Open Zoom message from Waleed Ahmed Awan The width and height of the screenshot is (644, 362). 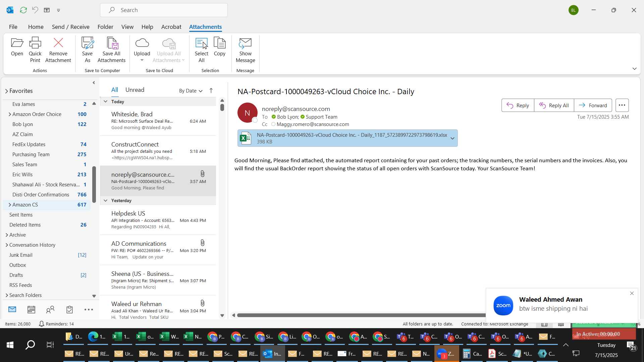[562, 305]
